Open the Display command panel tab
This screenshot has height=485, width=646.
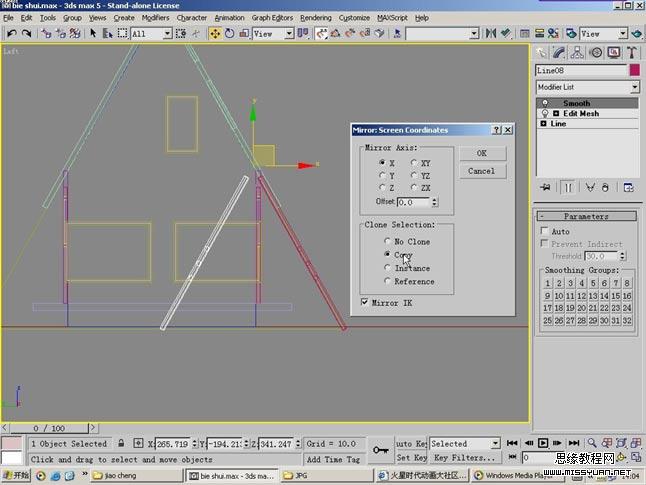614,53
